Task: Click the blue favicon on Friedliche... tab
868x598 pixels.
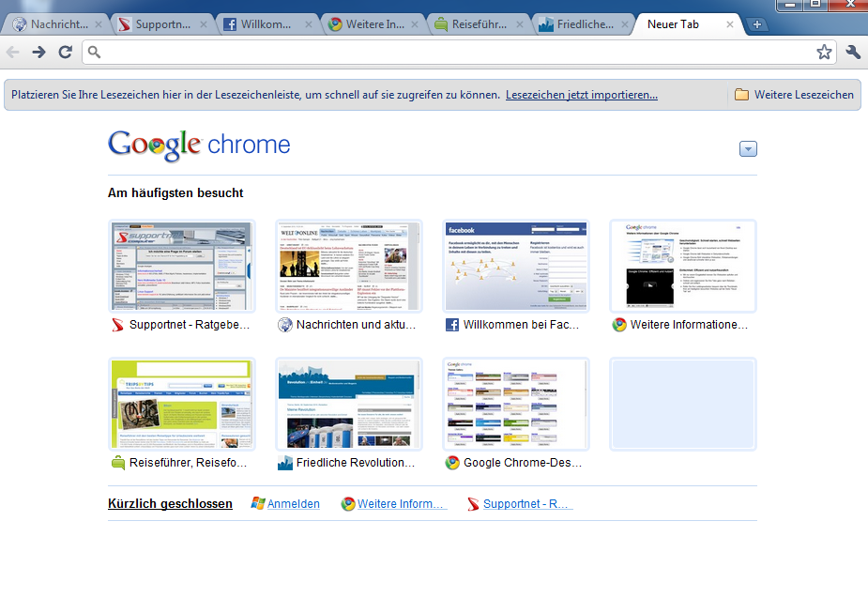Action: [546, 24]
